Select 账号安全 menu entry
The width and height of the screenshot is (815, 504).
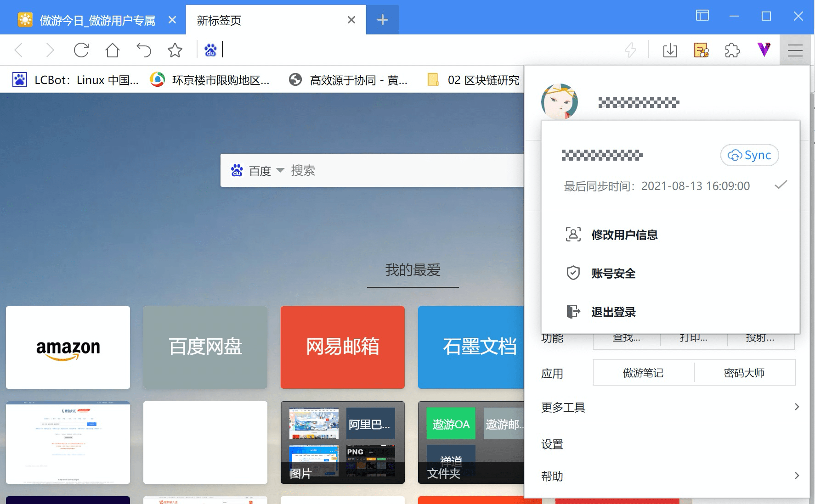point(671,273)
